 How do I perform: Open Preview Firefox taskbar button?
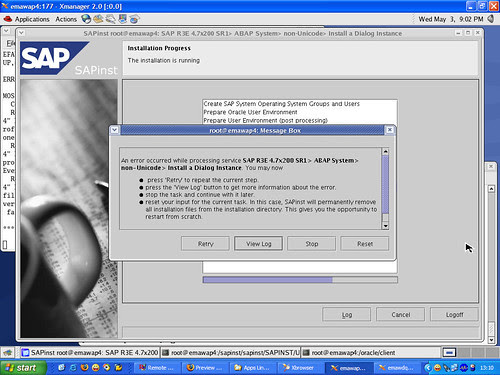(204, 368)
